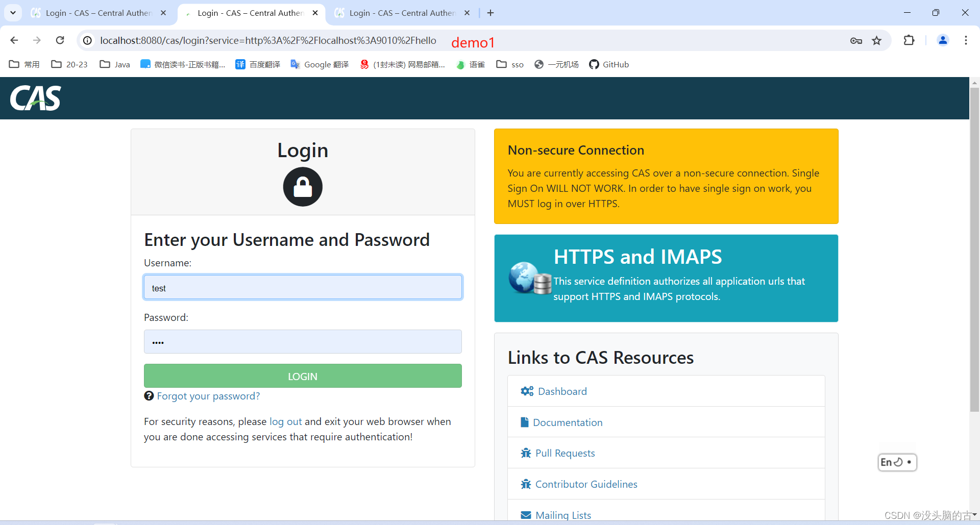Viewport: 980px width, 525px height.
Task: Bookmark this page with the star icon
Action: [x=877, y=41]
